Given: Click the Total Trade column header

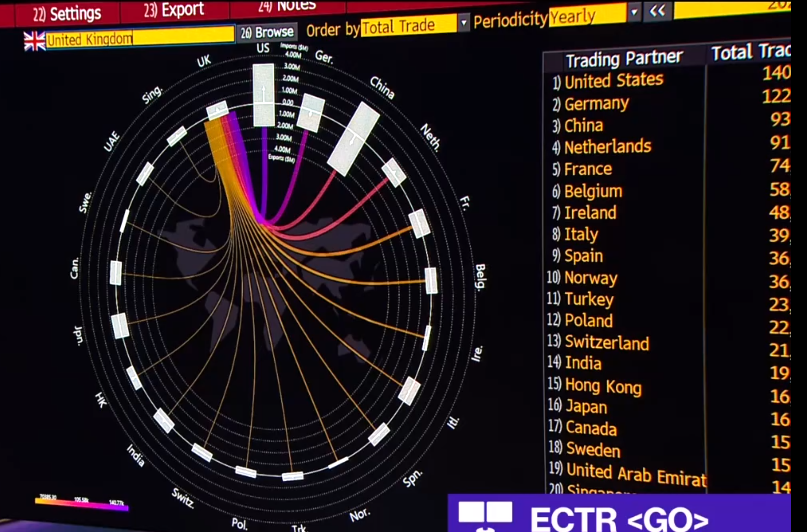Looking at the screenshot, I should click(x=751, y=52).
